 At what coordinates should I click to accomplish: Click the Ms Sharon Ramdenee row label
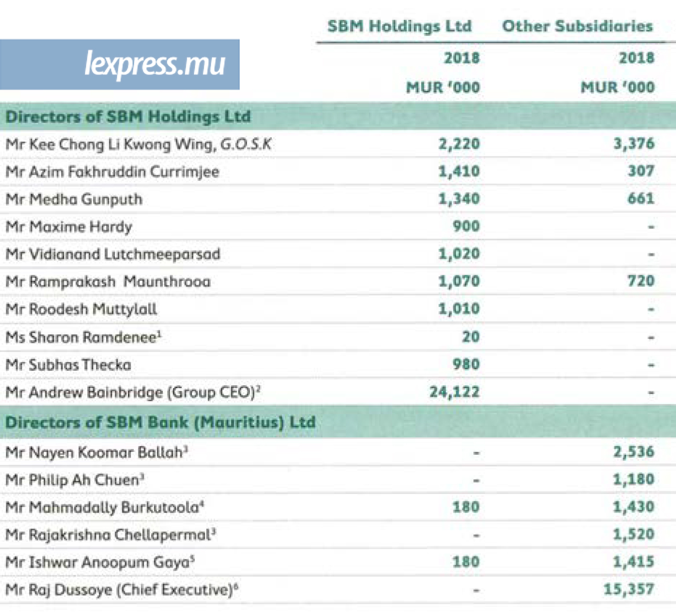point(83,337)
